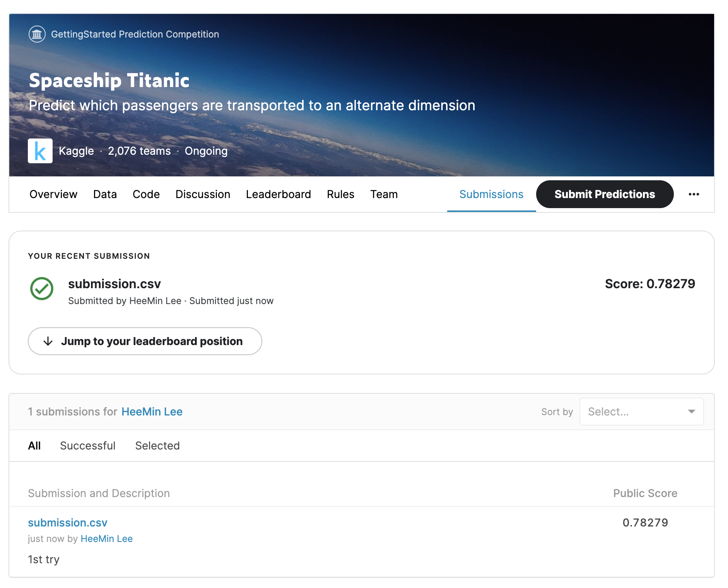
Task: Open the Discussion tab
Action: (x=203, y=194)
